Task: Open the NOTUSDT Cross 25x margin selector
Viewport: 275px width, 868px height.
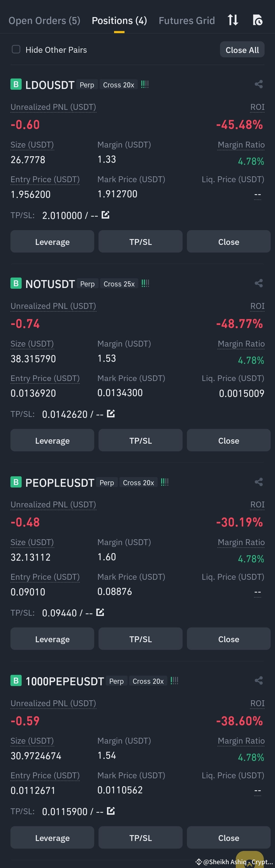Action: (119, 284)
